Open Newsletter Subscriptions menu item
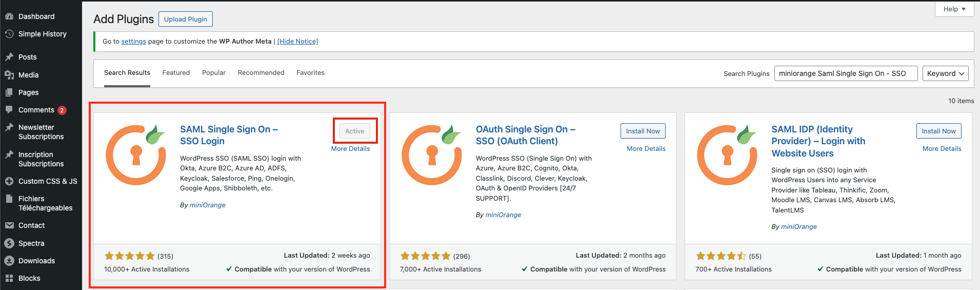Viewport: 980px width, 290px height. point(41,132)
